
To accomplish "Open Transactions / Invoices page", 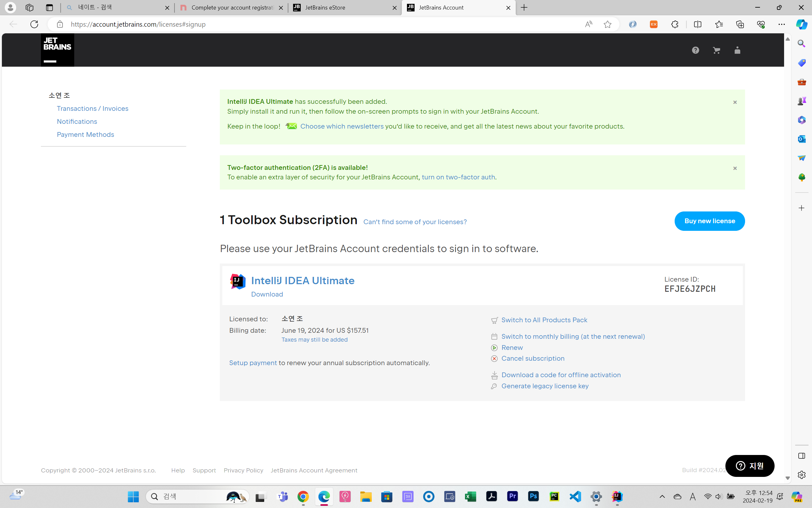I will 93,109.
